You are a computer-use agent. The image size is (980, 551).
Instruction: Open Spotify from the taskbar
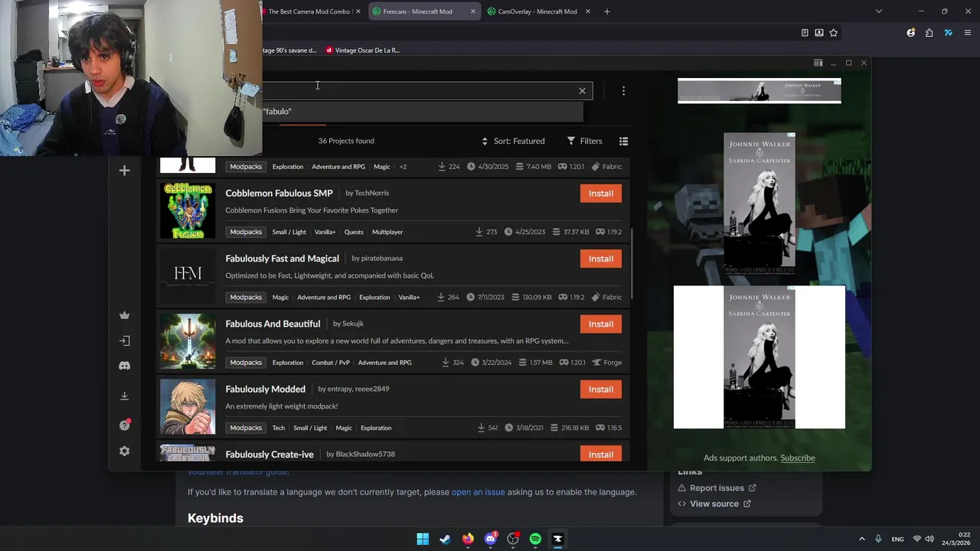(535, 539)
